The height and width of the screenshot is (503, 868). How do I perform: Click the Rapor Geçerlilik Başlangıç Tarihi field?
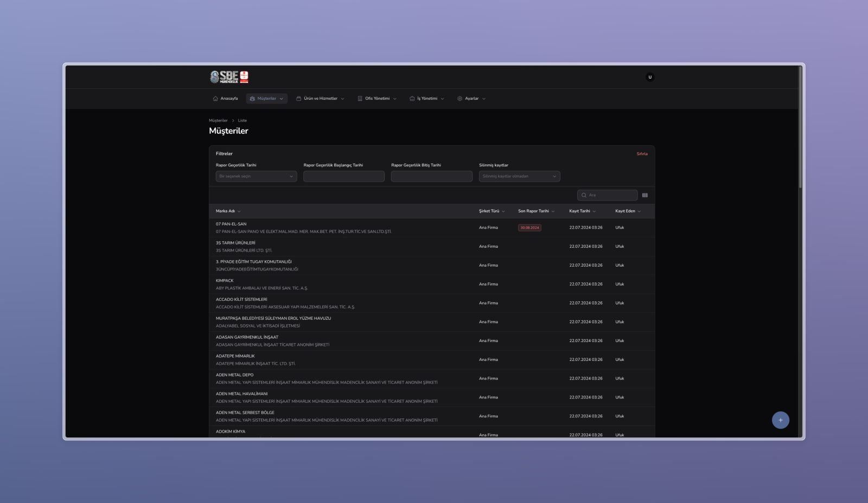343,176
